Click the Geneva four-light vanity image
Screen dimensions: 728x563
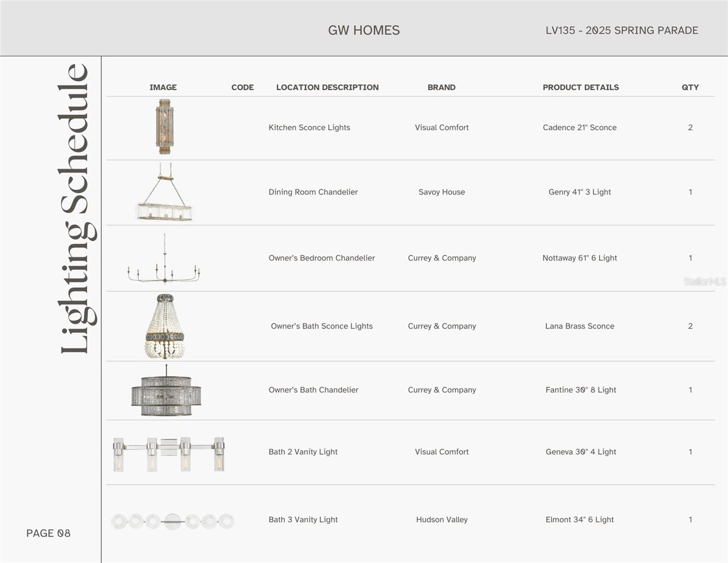click(169, 454)
